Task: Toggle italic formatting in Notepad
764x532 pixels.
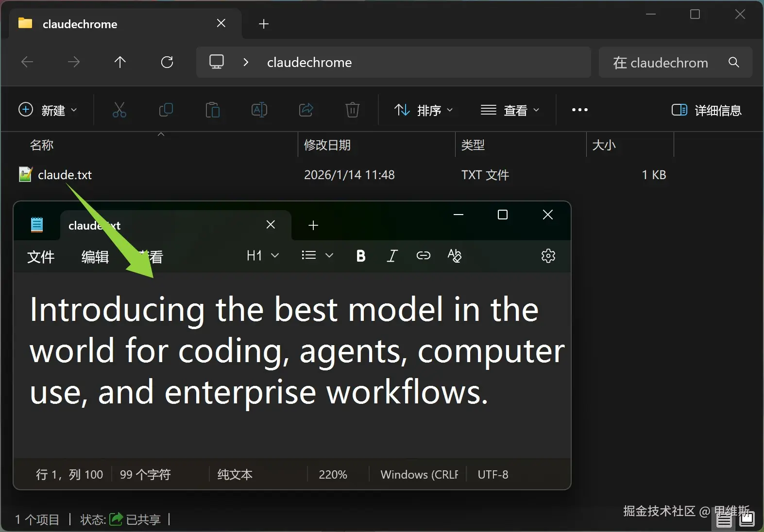Action: (x=392, y=256)
